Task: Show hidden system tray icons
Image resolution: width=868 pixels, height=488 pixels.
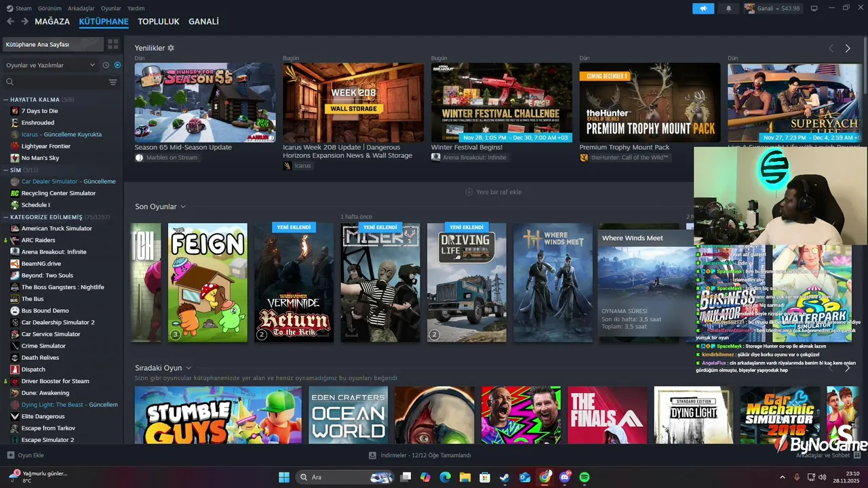Action: pyautogui.click(x=783, y=477)
